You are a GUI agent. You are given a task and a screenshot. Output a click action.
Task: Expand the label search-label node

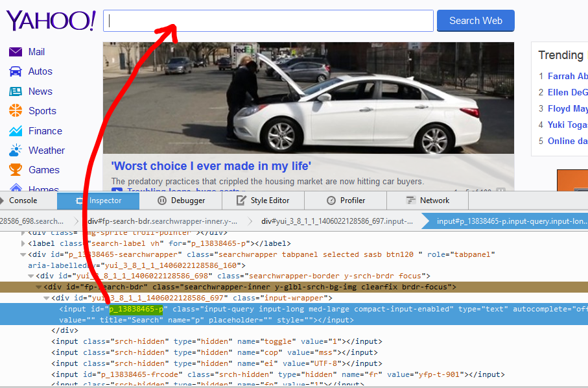click(x=23, y=243)
